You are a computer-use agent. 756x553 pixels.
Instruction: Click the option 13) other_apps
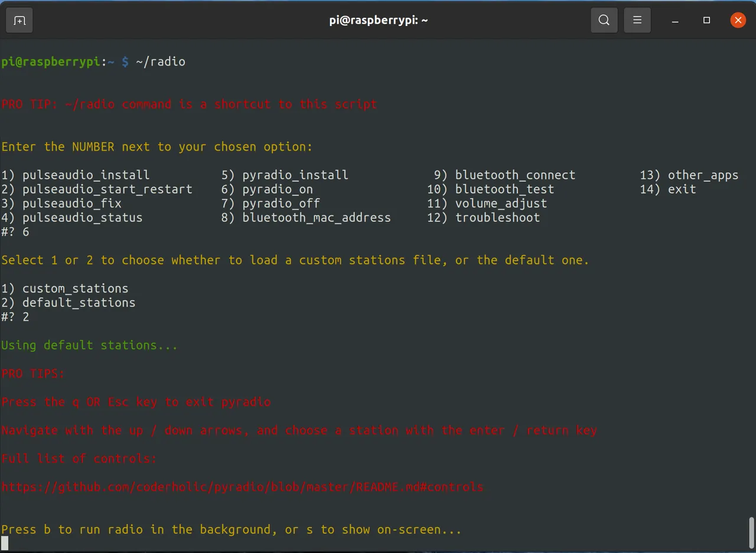coord(689,175)
